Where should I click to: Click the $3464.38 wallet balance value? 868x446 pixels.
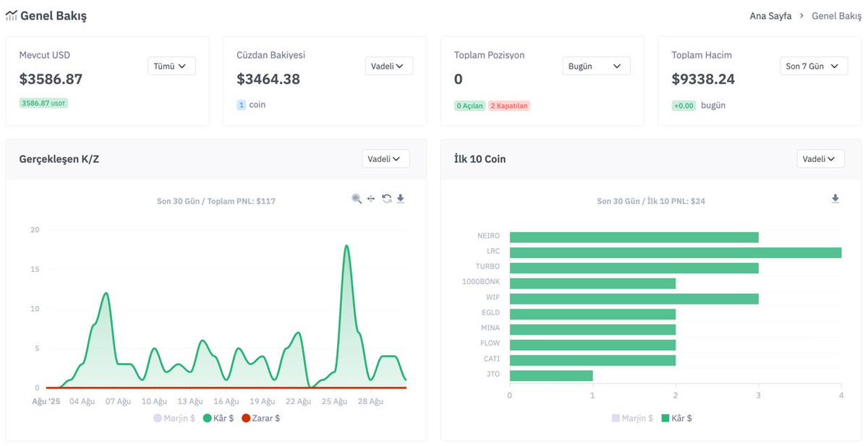(x=268, y=79)
